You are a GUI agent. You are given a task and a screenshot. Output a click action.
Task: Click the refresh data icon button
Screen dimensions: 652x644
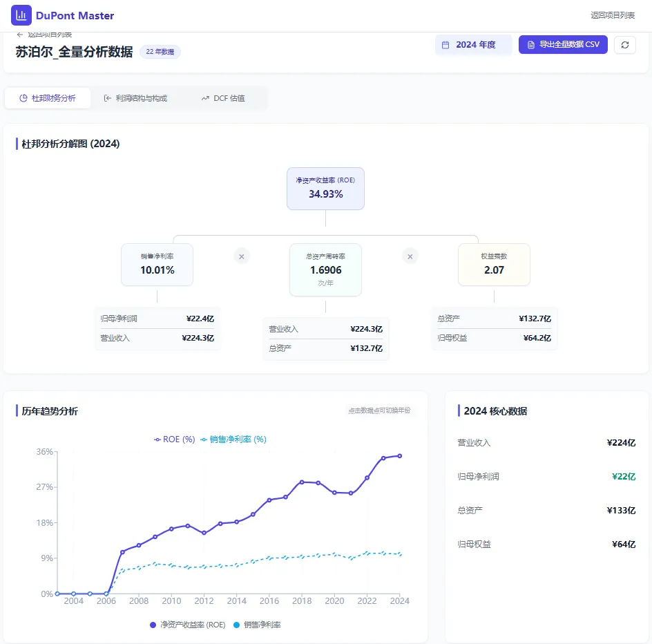[624, 45]
